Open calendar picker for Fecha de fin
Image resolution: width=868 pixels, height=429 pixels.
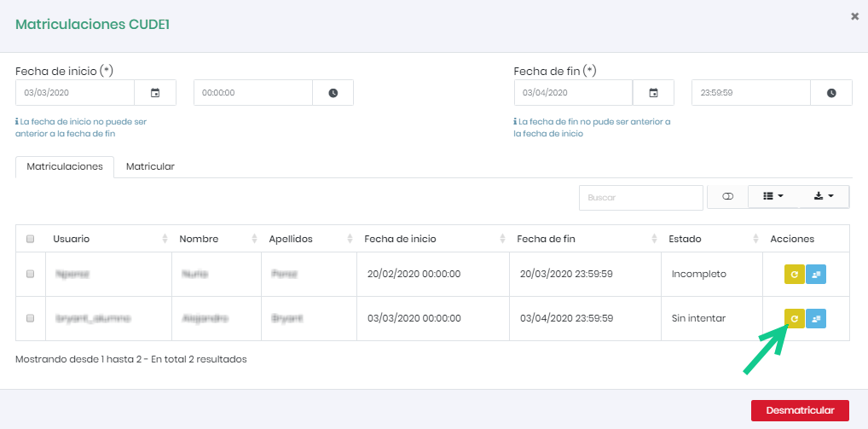point(653,93)
